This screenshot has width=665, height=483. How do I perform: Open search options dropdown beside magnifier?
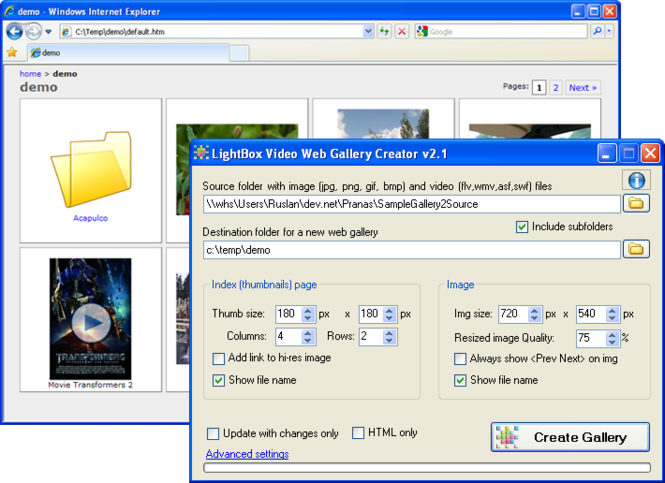click(x=609, y=31)
